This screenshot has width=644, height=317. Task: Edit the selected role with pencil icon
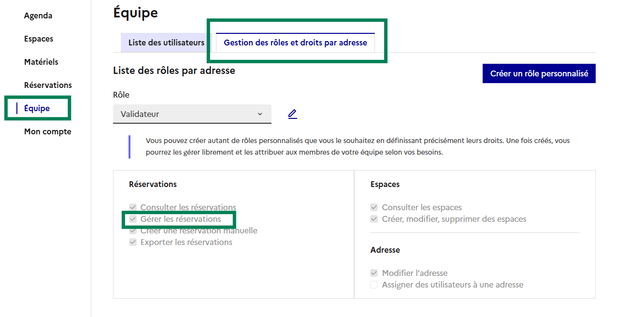click(x=292, y=114)
